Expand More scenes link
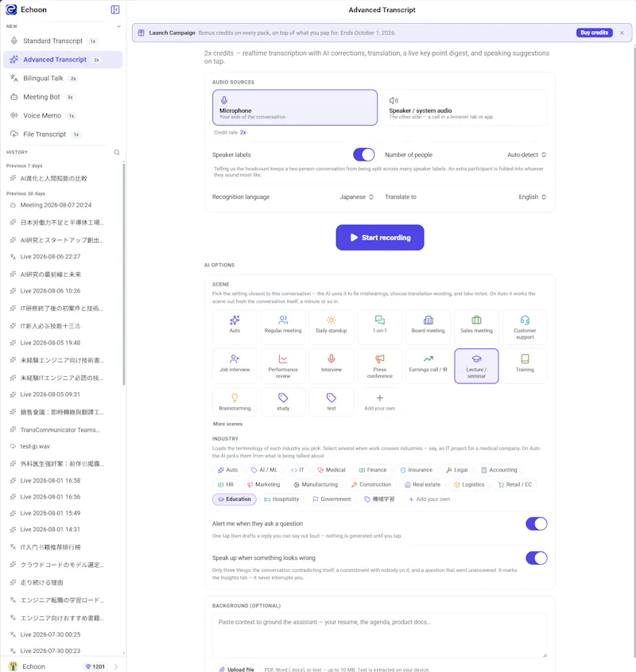The width and height of the screenshot is (636, 672). click(227, 424)
